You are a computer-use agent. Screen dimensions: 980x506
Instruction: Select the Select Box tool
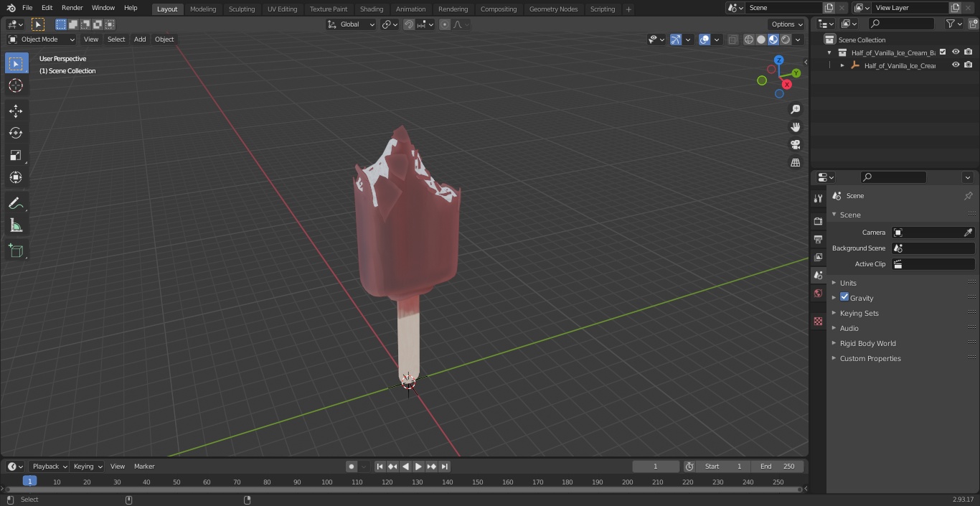pyautogui.click(x=17, y=63)
